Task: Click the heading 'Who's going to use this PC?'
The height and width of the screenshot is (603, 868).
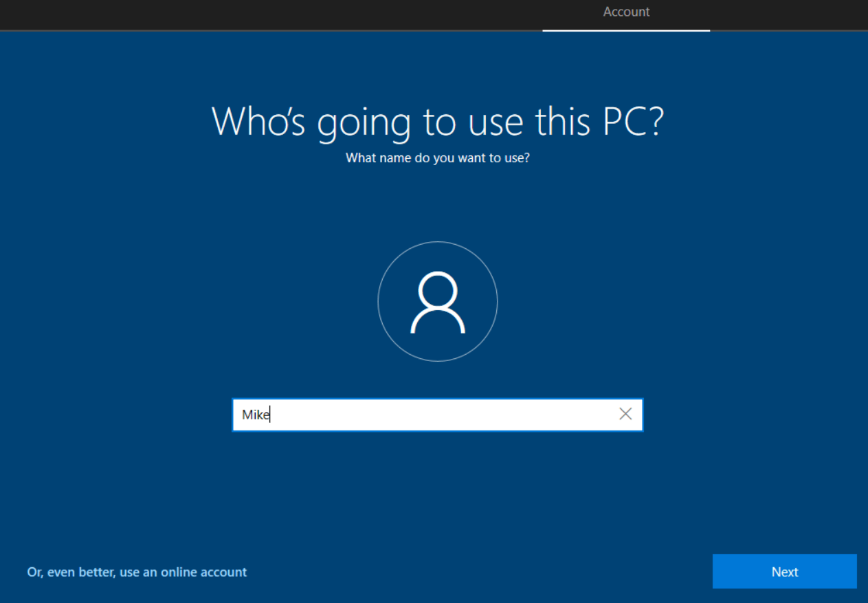Action: pos(438,122)
